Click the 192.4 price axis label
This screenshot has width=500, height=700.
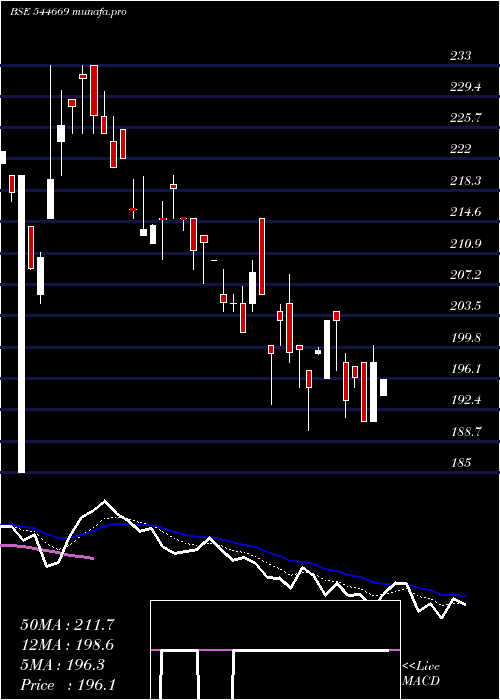pyautogui.click(x=466, y=400)
